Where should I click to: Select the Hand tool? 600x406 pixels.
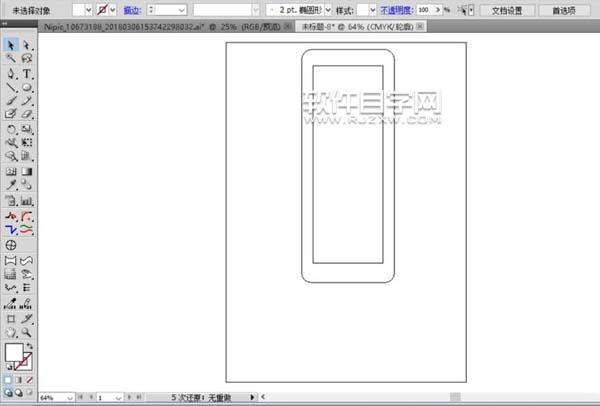click(x=11, y=332)
